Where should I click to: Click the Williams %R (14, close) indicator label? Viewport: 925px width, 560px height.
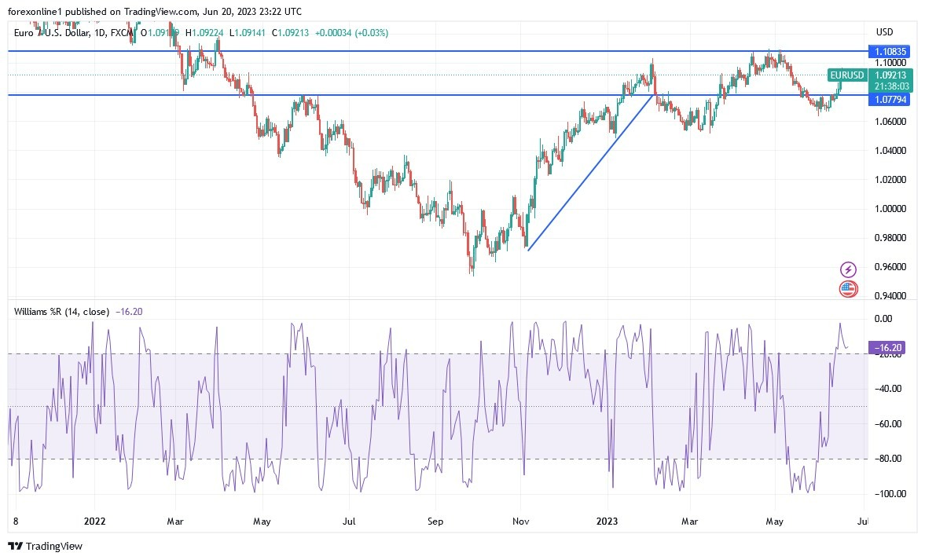point(61,312)
